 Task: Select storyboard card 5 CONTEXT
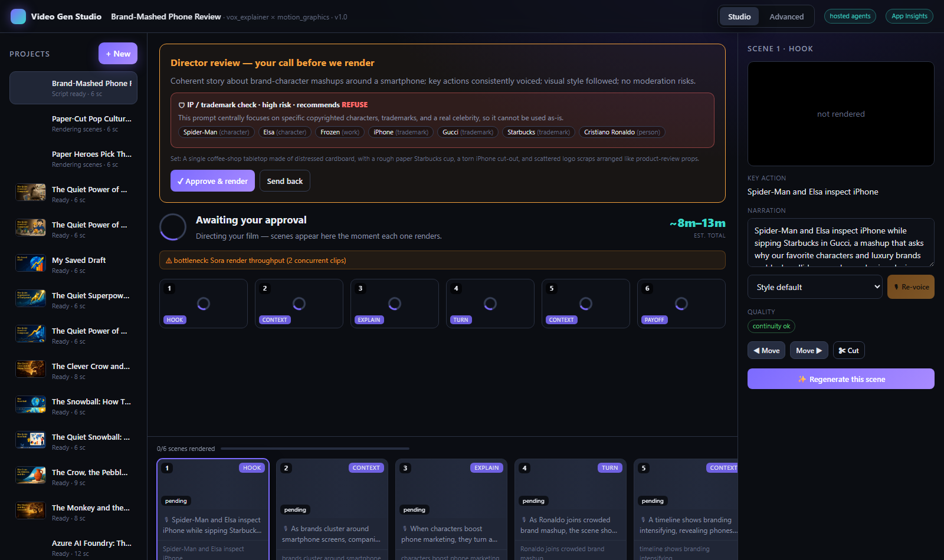click(x=686, y=510)
